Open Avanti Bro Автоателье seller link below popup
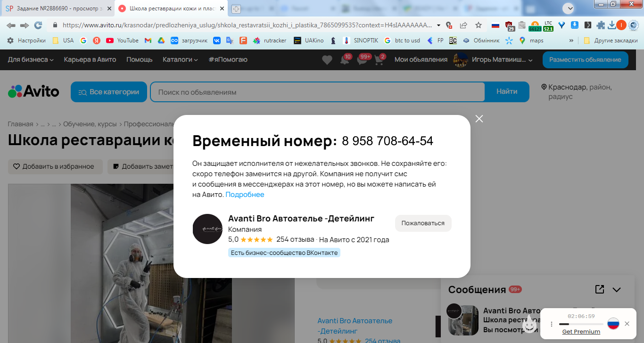The width and height of the screenshot is (644, 343). [355, 326]
